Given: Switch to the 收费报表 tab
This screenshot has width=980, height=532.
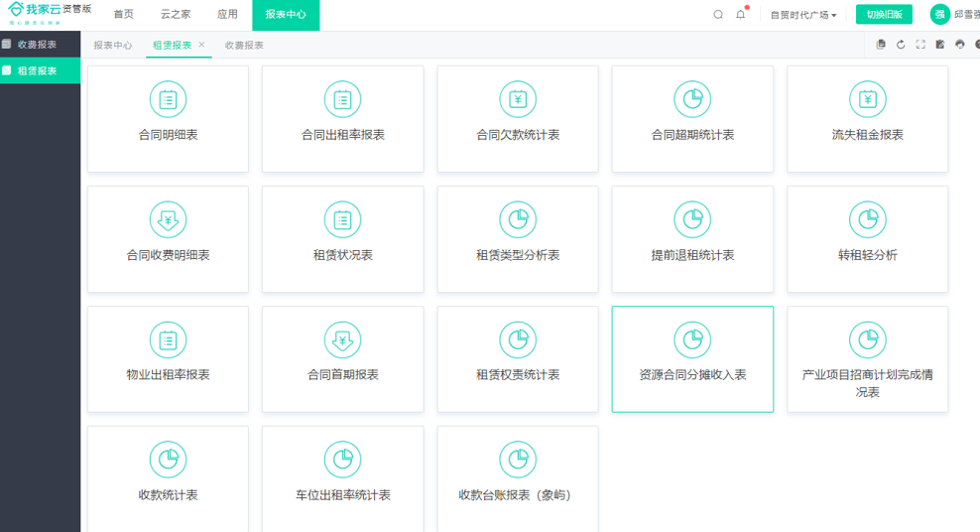Looking at the screenshot, I should pos(244,45).
